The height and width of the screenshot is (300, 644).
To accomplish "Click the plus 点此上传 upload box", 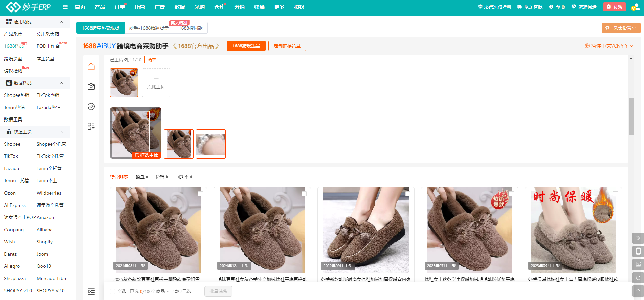I will (156, 83).
